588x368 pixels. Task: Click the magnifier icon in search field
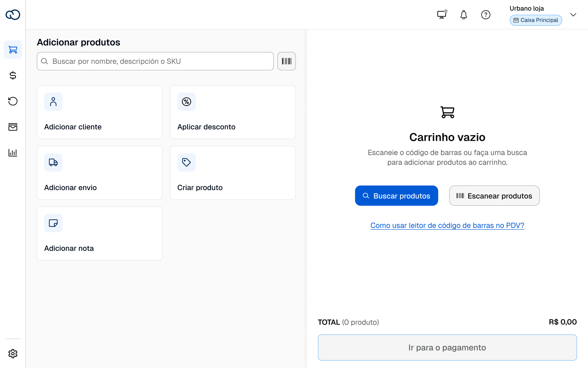[45, 61]
